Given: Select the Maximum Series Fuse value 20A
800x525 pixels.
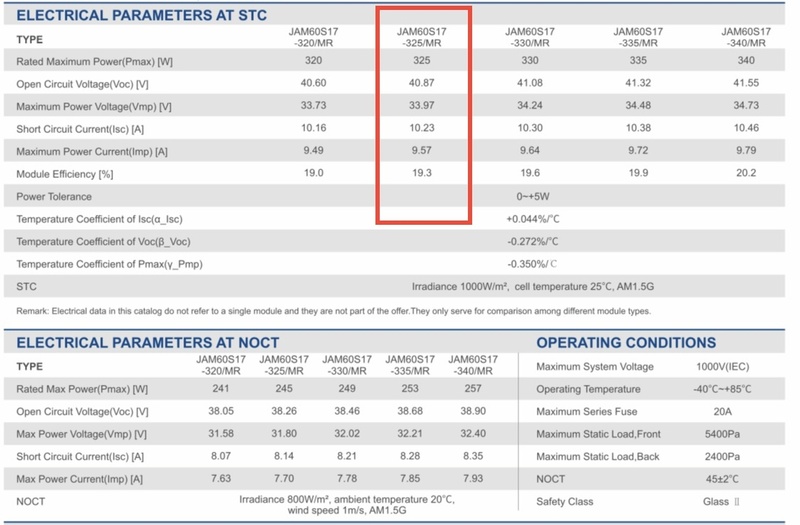Looking at the screenshot, I should (724, 411).
